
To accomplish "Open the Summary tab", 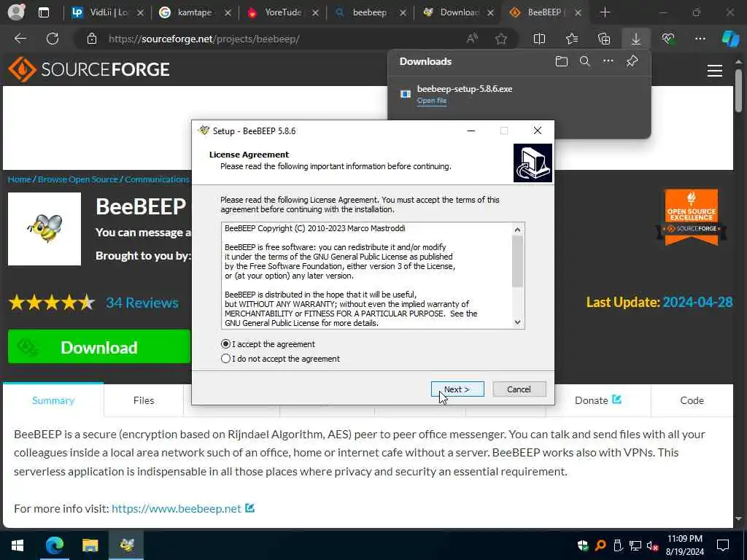I will pyautogui.click(x=53, y=400).
